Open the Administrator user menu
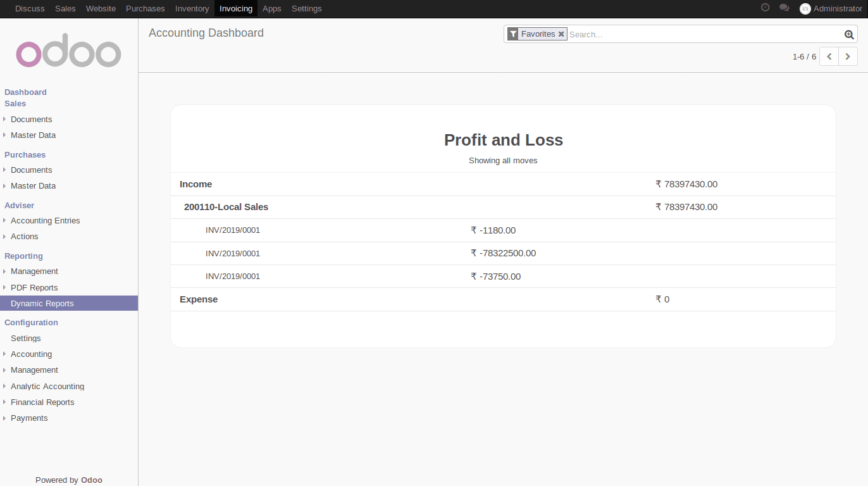This screenshot has height=486, width=868. 831,9
